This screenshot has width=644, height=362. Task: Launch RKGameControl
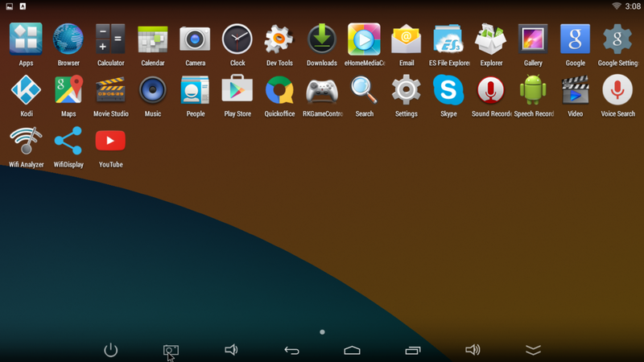[322, 91]
